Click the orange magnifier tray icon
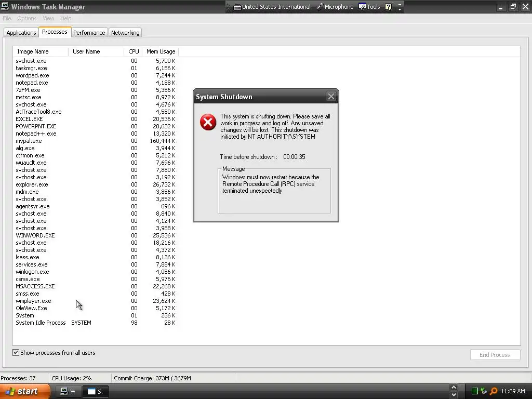This screenshot has height=399, width=532. tap(494, 391)
